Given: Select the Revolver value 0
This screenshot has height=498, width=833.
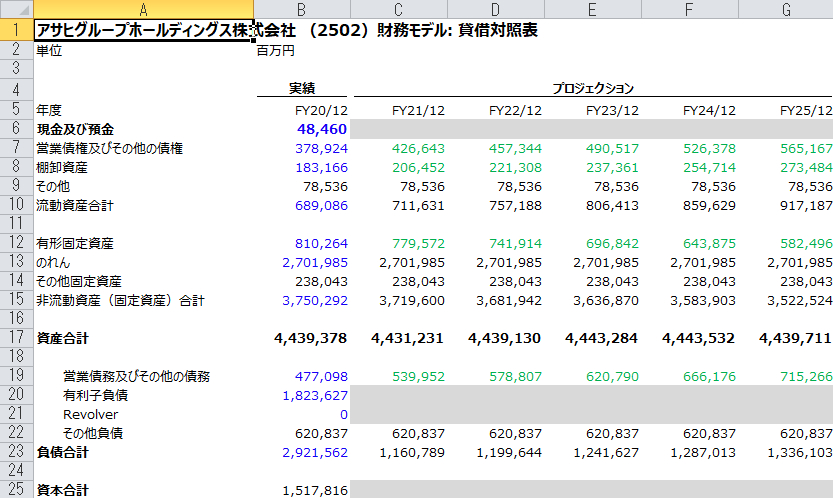Looking at the screenshot, I should [344, 415].
